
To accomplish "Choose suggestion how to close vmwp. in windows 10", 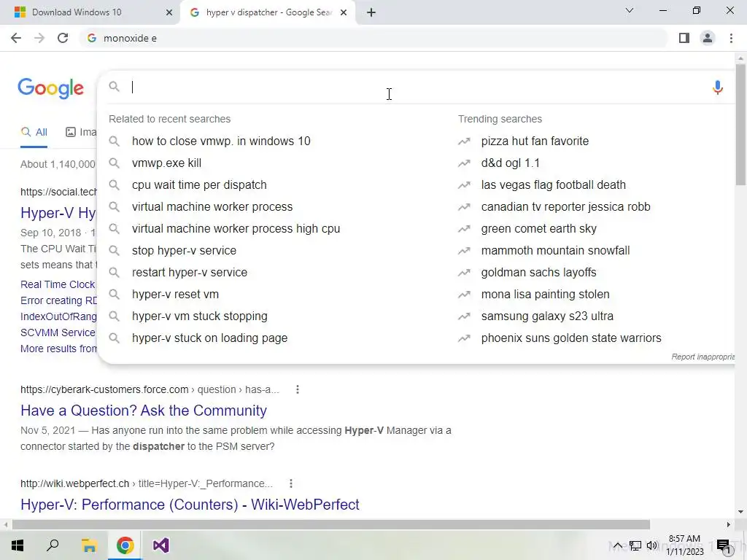I will tap(221, 141).
